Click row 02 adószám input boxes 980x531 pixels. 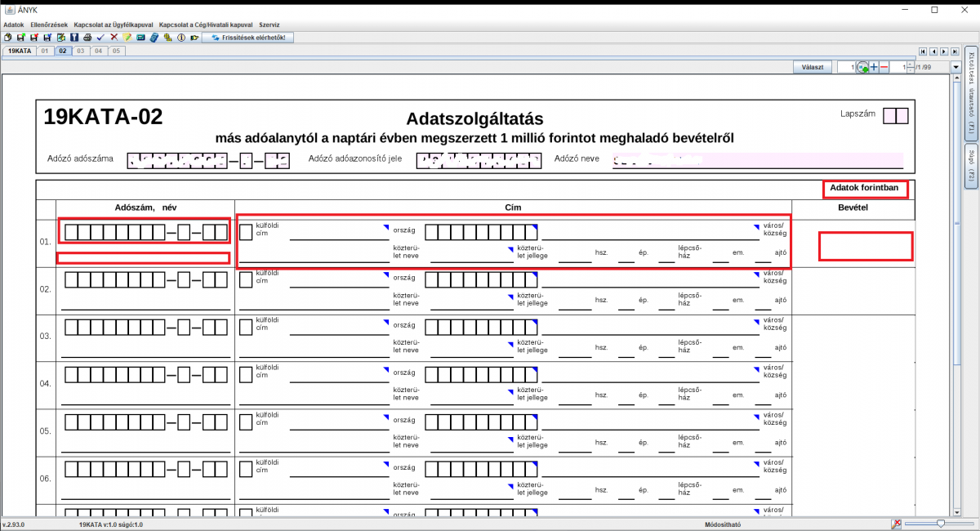tap(146, 279)
